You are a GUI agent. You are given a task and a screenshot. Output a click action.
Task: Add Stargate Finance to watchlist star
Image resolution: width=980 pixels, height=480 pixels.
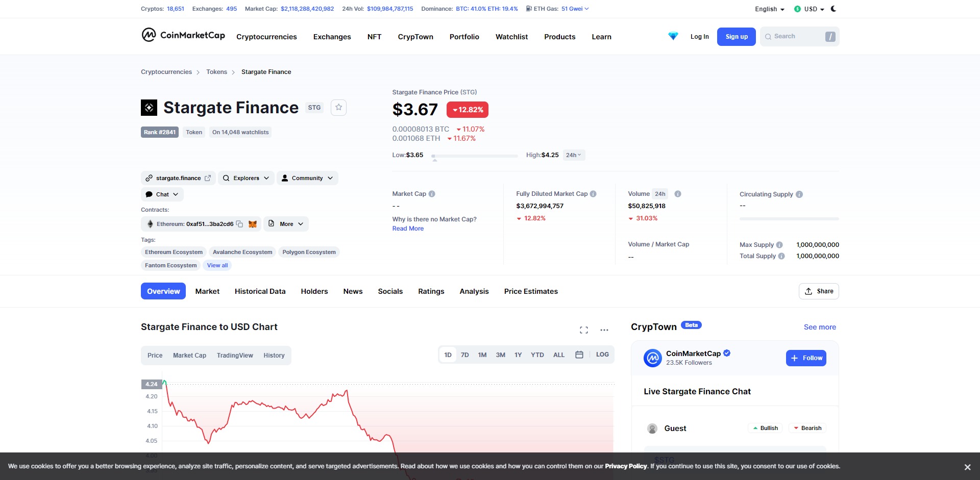(x=338, y=108)
